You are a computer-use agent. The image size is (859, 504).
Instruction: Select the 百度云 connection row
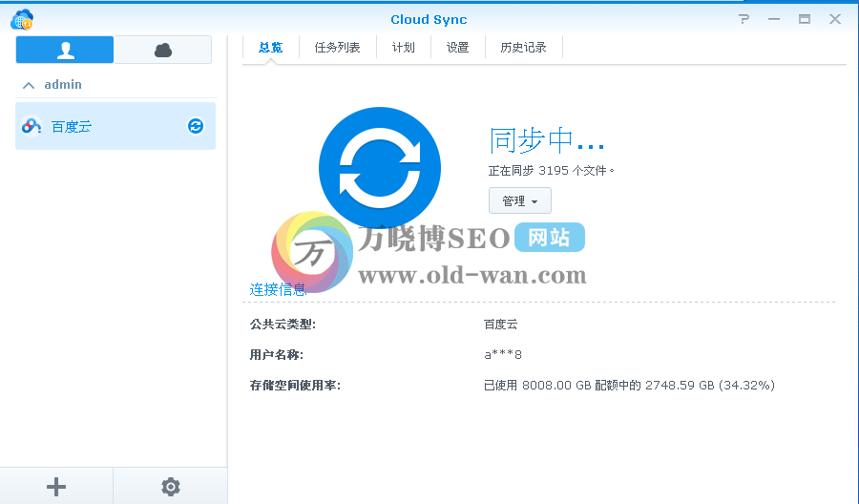point(115,126)
